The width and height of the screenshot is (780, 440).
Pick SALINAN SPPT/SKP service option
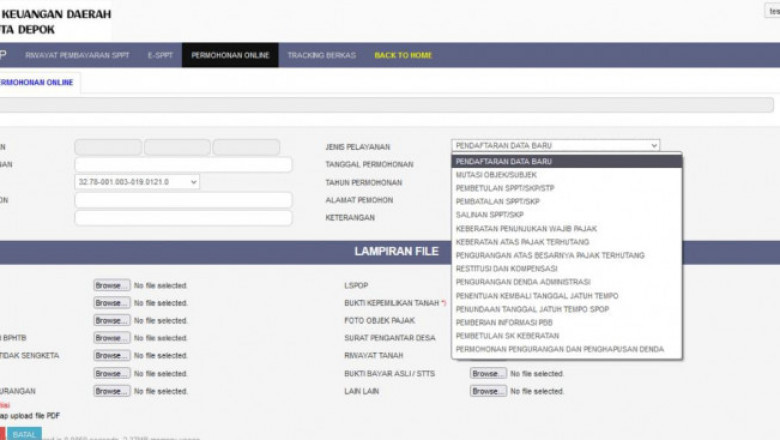tap(489, 215)
